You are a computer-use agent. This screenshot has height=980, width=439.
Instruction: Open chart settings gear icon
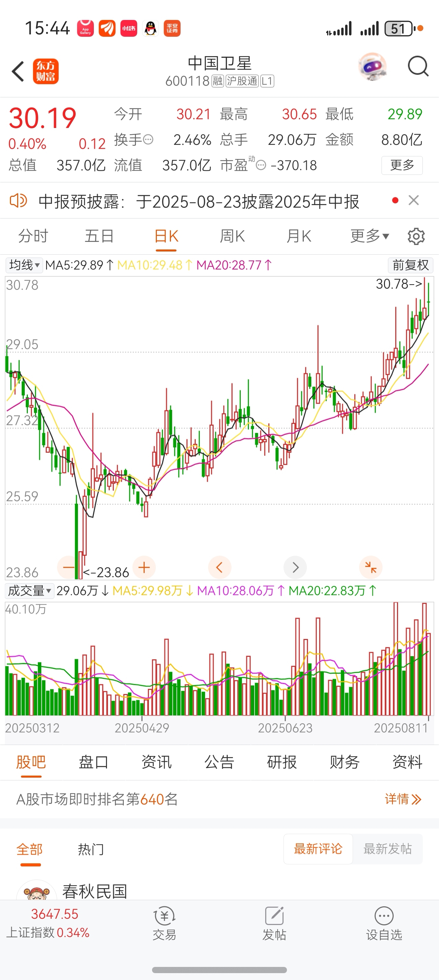[x=416, y=236]
